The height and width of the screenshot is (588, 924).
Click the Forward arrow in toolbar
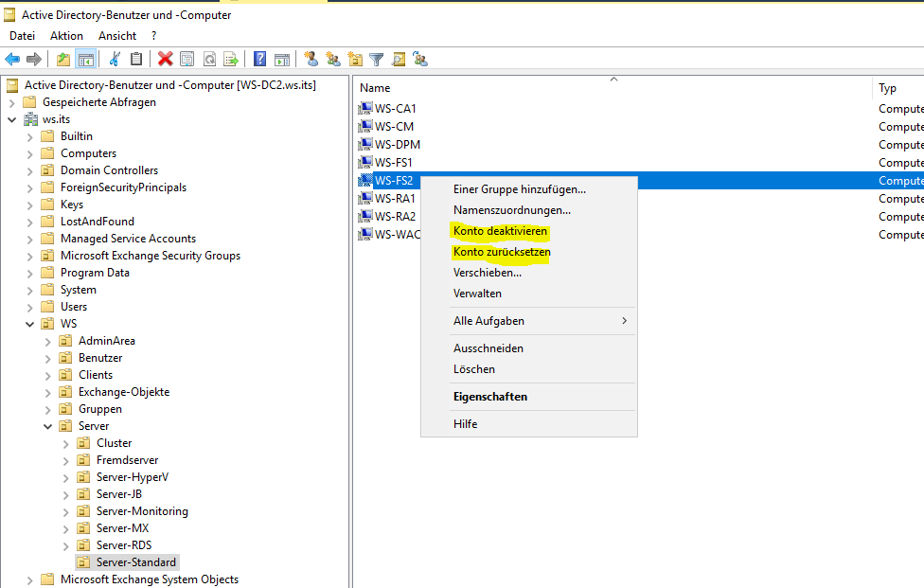coord(33,59)
